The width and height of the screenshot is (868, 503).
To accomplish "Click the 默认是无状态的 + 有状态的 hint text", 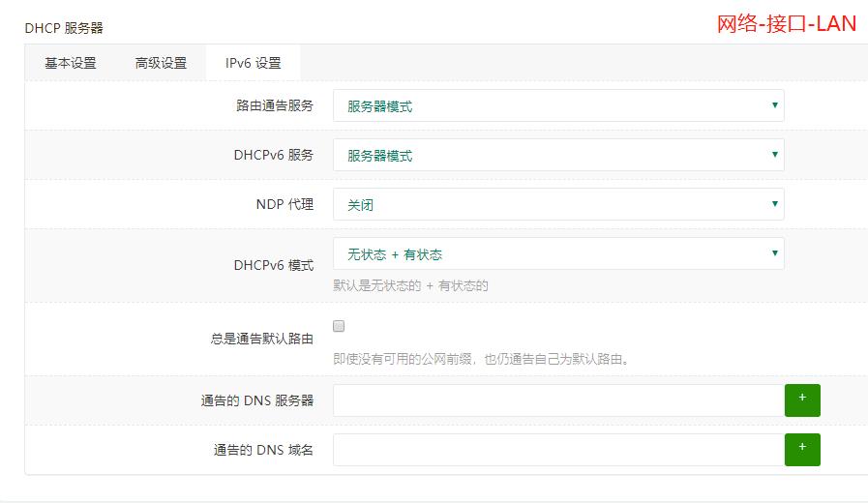I will (x=410, y=285).
